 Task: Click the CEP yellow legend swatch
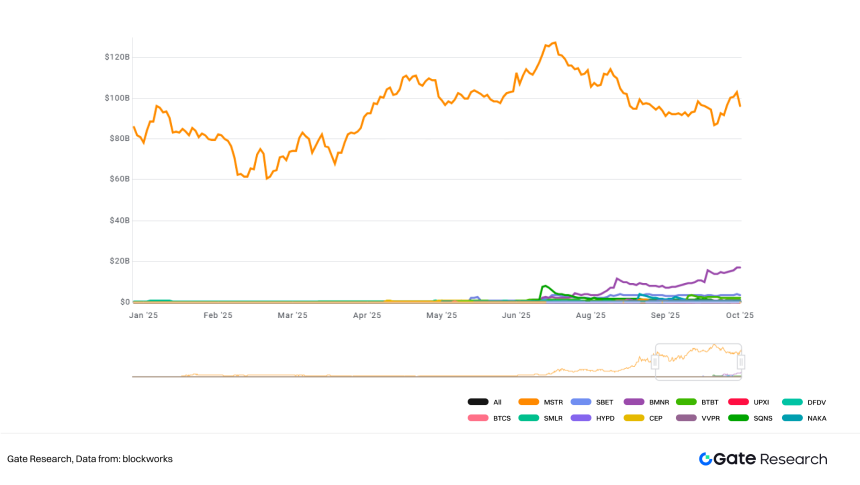click(x=634, y=418)
